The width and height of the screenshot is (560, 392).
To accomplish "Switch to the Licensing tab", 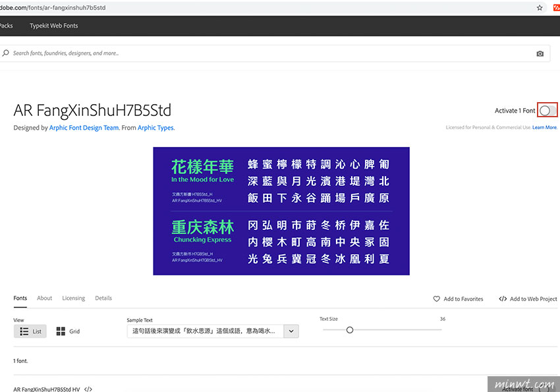I will [x=73, y=298].
